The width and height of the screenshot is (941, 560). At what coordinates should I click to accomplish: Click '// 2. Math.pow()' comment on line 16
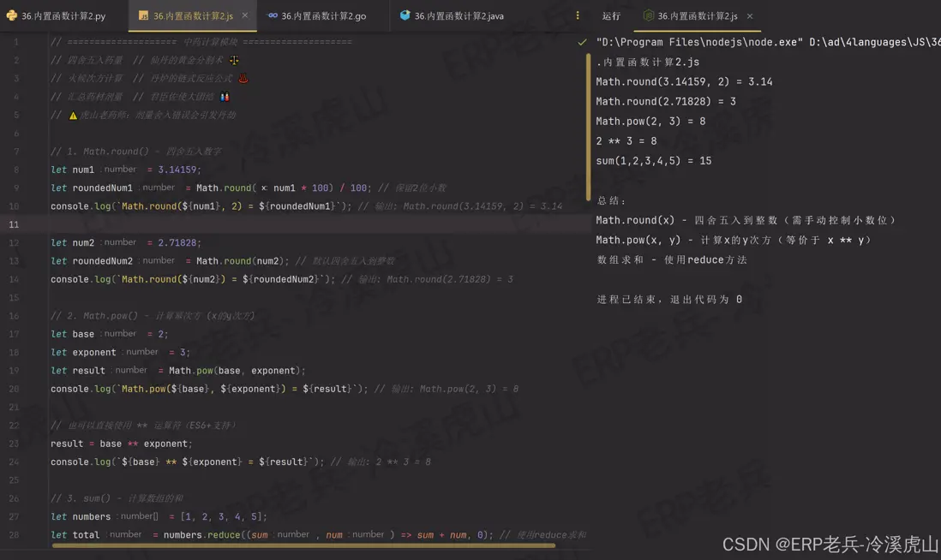[153, 315]
